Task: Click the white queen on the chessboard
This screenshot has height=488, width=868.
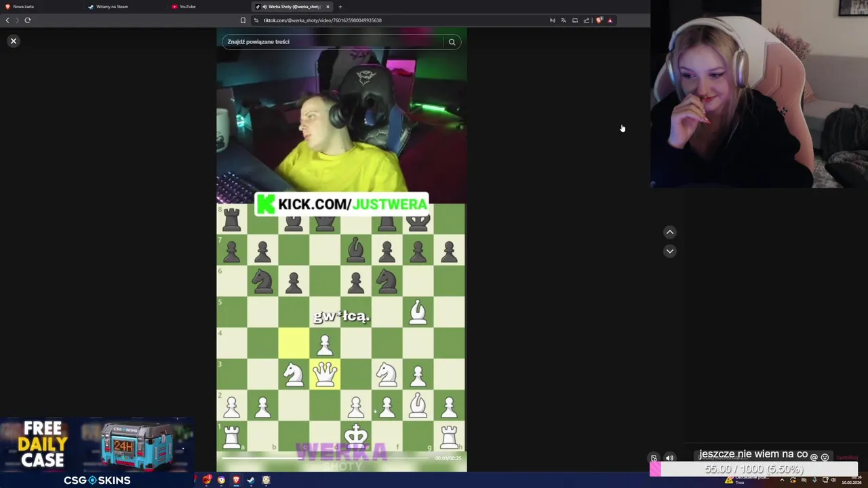Action: click(x=325, y=373)
